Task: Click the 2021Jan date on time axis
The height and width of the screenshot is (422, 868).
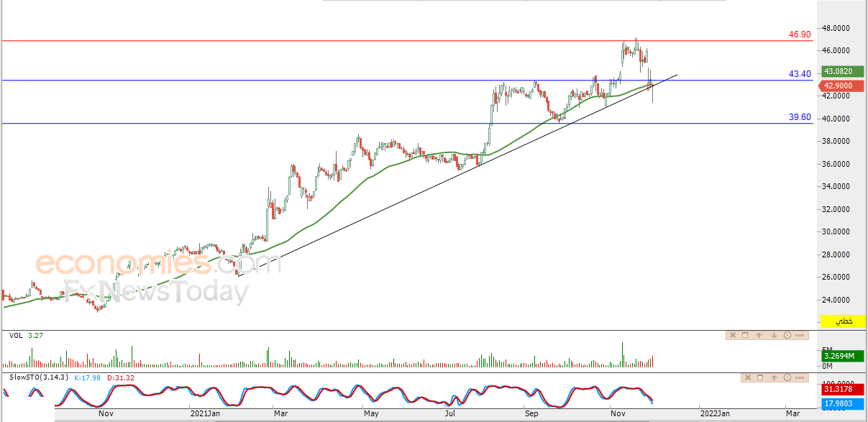Action: [205, 414]
